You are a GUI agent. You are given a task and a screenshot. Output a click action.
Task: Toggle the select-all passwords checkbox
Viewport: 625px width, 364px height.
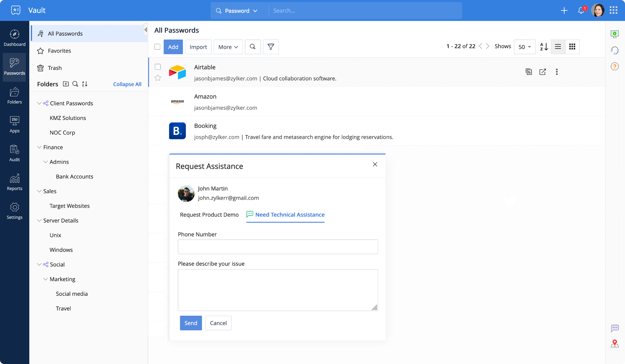tap(157, 46)
